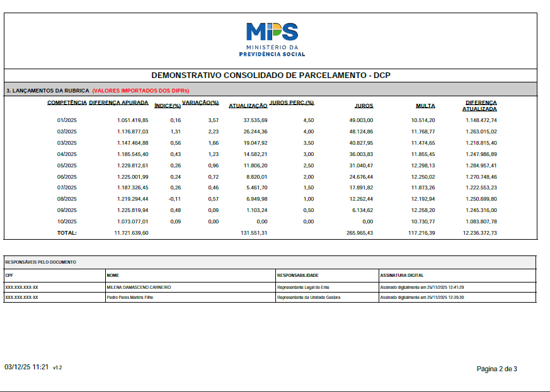The image size is (550, 392).
Task: Select the 01/2025 competência row
Action: pyautogui.click(x=67, y=120)
